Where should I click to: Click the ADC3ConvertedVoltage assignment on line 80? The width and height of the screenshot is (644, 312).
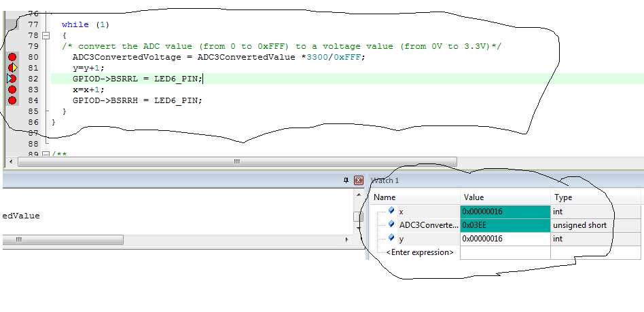coord(219,57)
